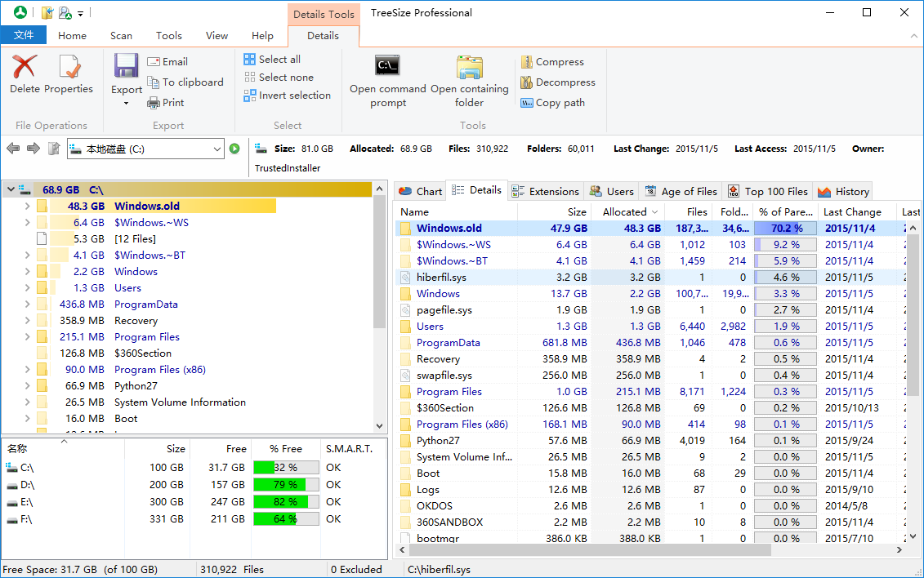
Task: Select Recovery in the directory tree
Action: point(136,321)
